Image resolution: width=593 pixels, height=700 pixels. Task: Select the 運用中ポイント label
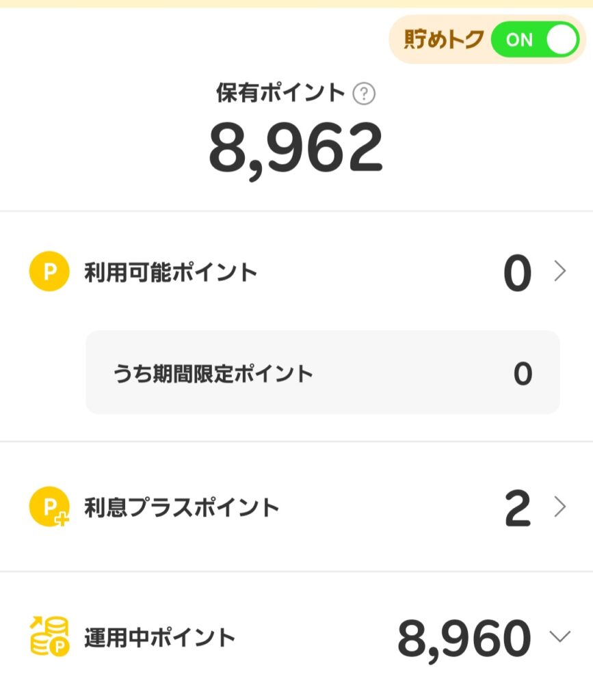click(160, 637)
